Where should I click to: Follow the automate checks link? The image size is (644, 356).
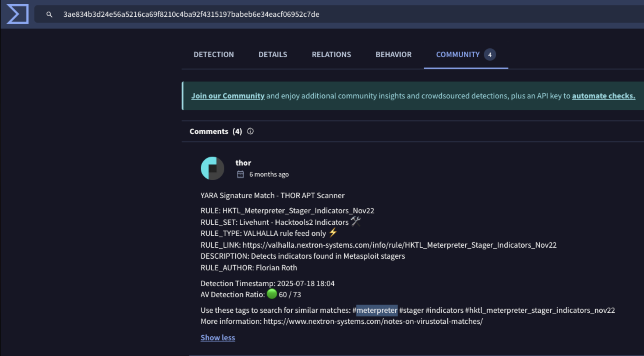click(604, 96)
